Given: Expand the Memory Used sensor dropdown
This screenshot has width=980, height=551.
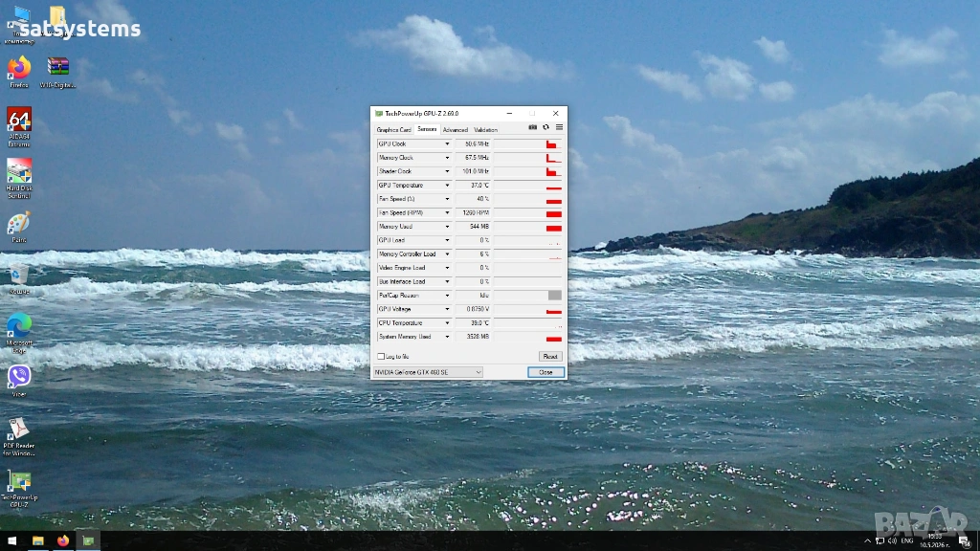Looking at the screenshot, I should click(x=447, y=227).
